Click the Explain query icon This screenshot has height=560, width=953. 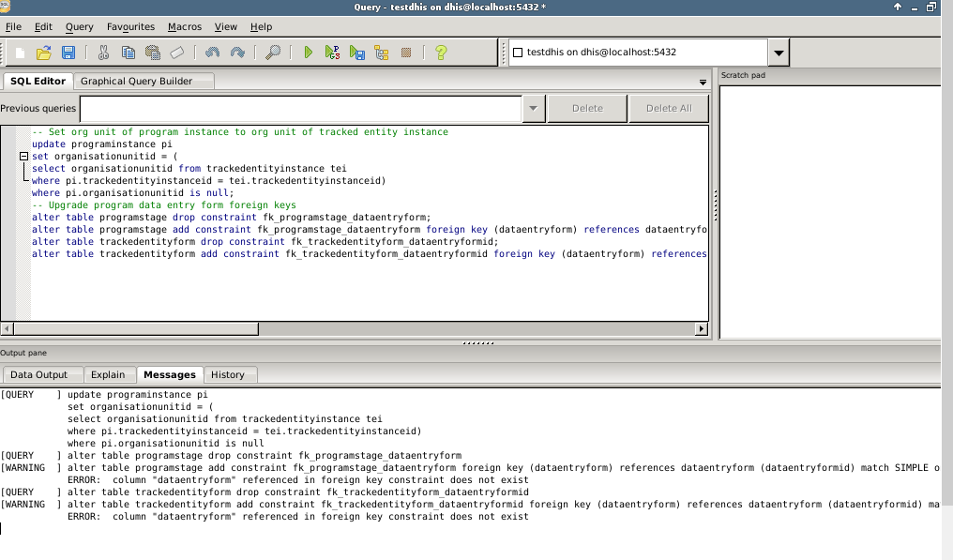coord(382,53)
